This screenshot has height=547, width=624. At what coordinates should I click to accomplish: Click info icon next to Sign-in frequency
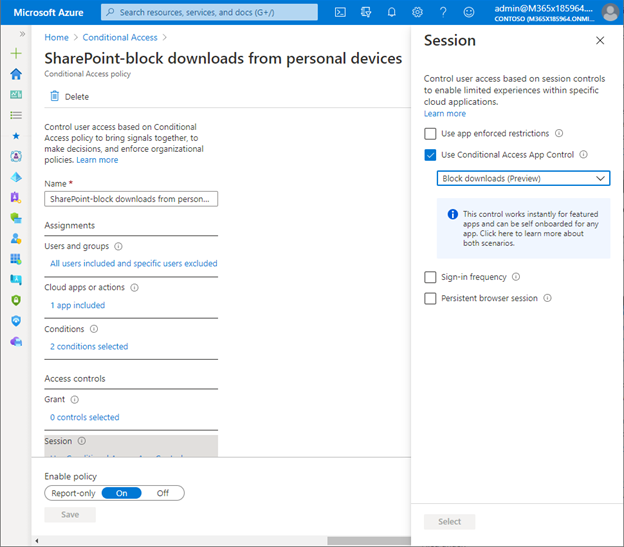tap(516, 277)
